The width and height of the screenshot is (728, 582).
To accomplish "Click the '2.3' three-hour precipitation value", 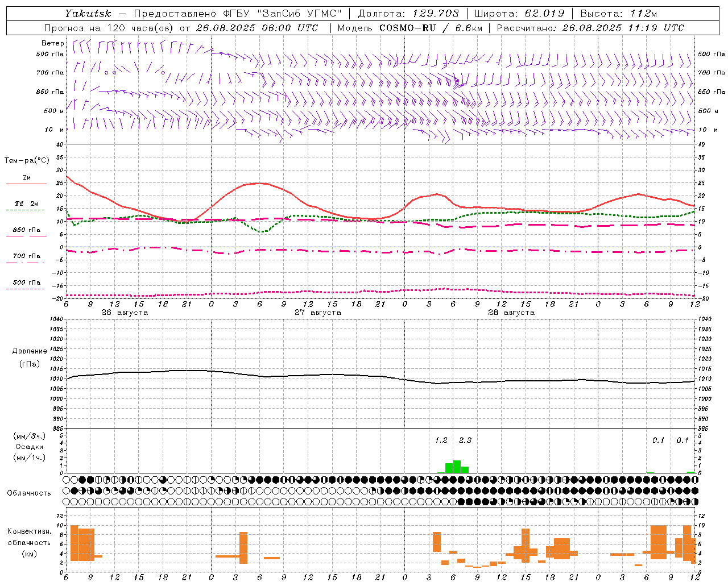I will 465,440.
